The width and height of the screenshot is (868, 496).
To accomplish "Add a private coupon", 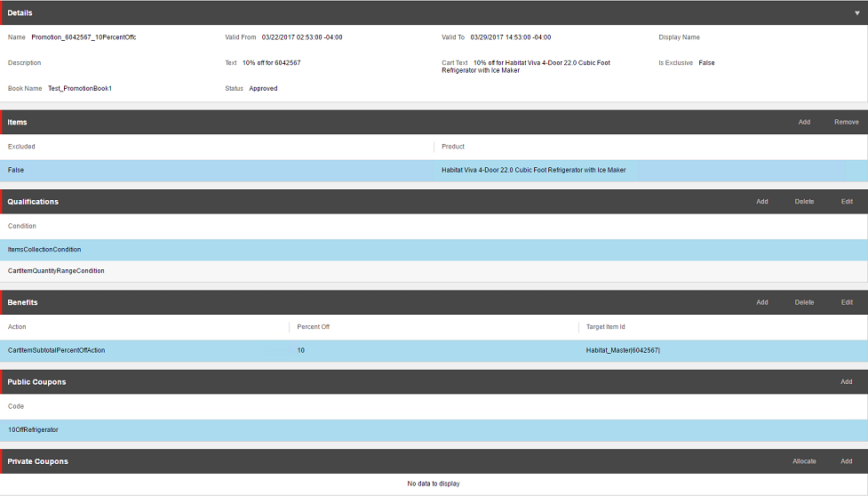I will pos(847,461).
